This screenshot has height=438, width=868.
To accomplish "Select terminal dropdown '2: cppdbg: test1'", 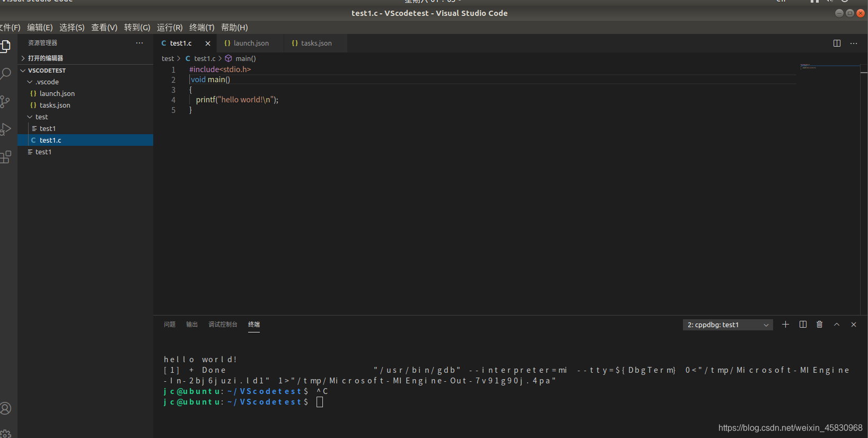I will pos(728,325).
